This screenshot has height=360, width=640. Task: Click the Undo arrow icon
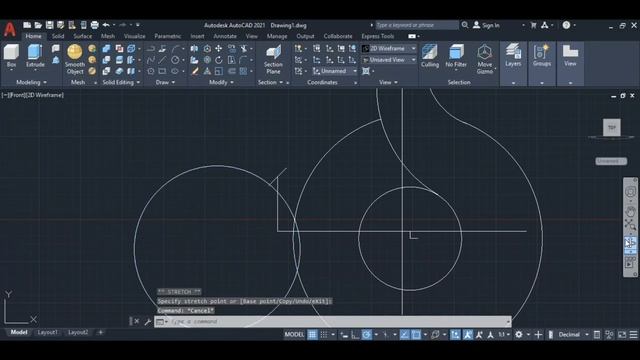(x=106, y=25)
